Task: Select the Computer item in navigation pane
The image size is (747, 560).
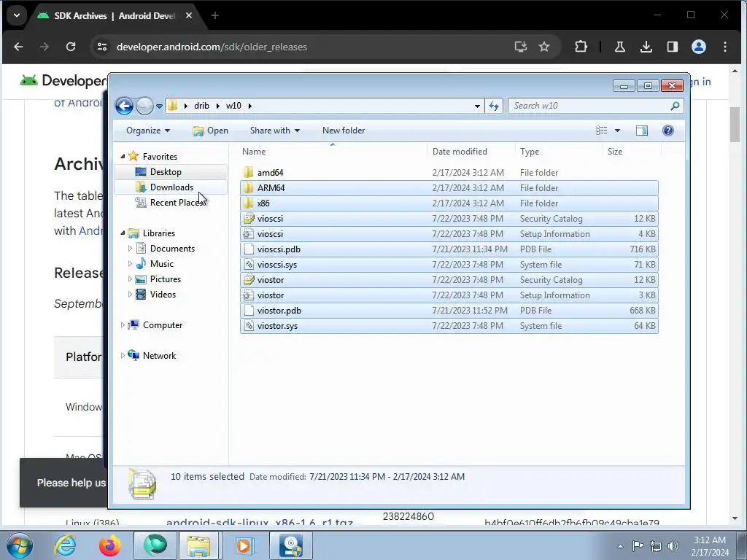Action: coord(163,324)
